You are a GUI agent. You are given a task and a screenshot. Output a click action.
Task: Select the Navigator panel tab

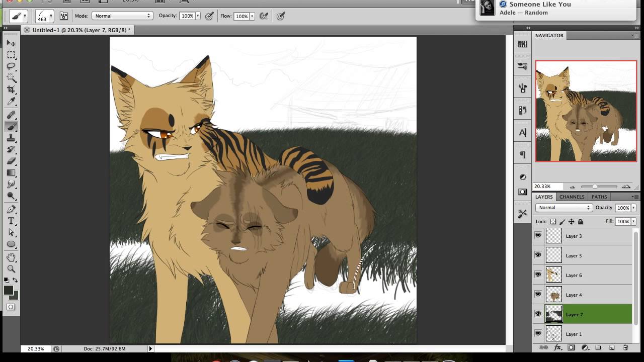click(549, 35)
